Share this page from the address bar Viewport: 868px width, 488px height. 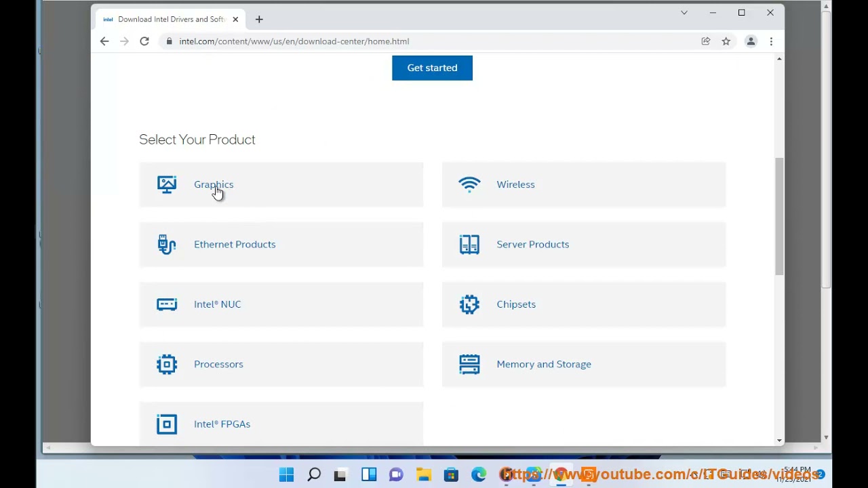[x=706, y=41]
